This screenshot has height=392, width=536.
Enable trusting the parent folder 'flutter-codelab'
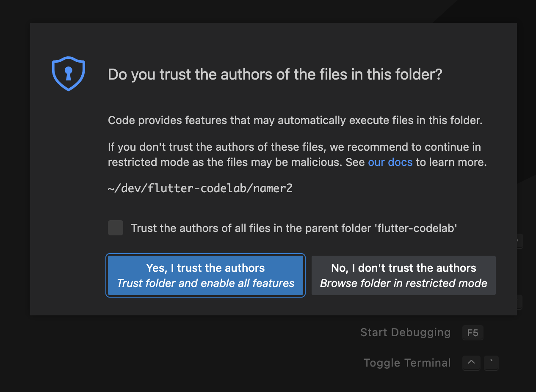pos(115,228)
